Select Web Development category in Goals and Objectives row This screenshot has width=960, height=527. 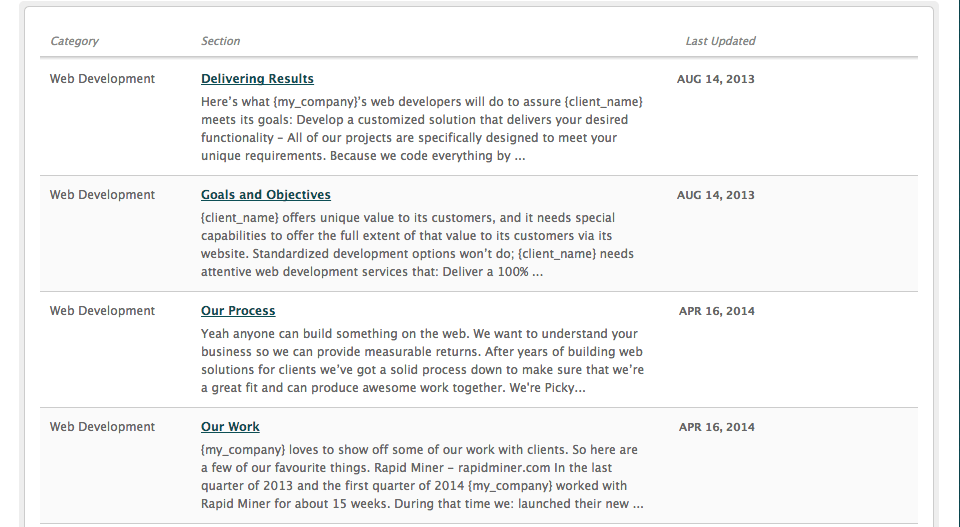pos(102,195)
